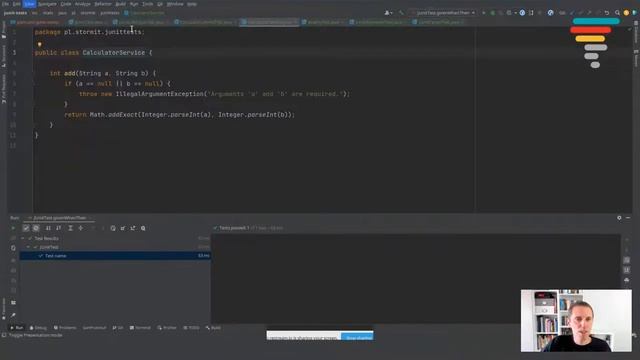This screenshot has height=360, width=640.
Task: Click the Sort by Duration icon
Action: tap(59, 228)
